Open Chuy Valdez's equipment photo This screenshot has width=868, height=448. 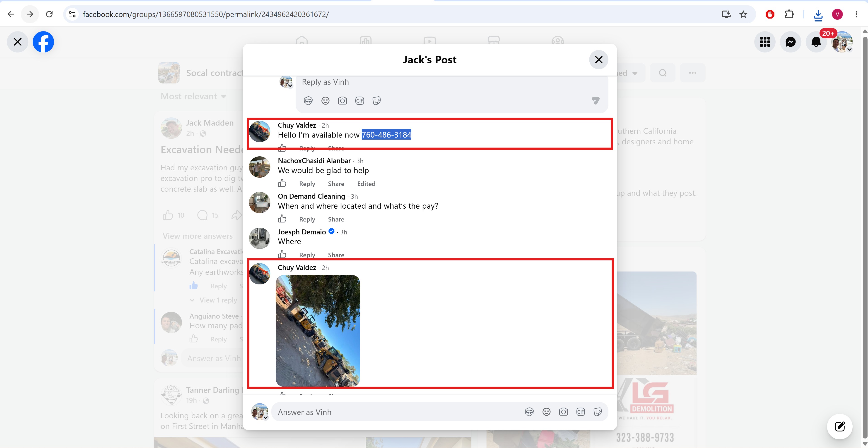pos(318,331)
